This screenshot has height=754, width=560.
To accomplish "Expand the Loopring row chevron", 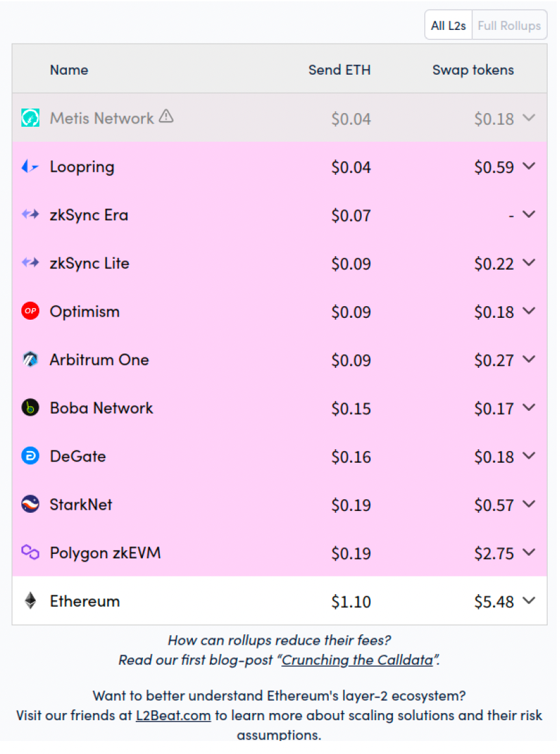I will tap(529, 166).
